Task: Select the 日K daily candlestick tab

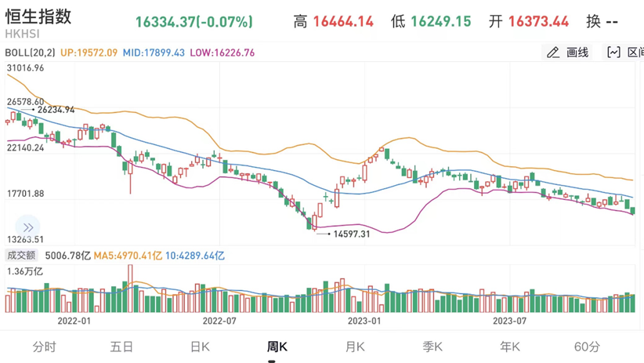Action: pyautogui.click(x=200, y=347)
